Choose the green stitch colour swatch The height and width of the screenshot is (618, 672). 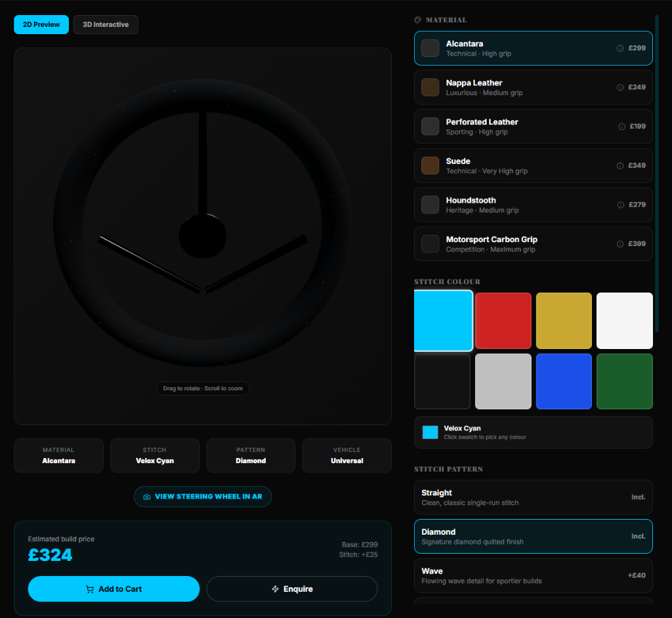625,381
